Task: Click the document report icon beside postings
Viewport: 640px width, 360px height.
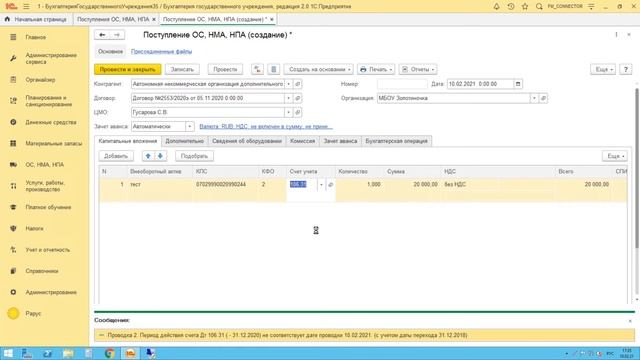Action: coord(273,69)
